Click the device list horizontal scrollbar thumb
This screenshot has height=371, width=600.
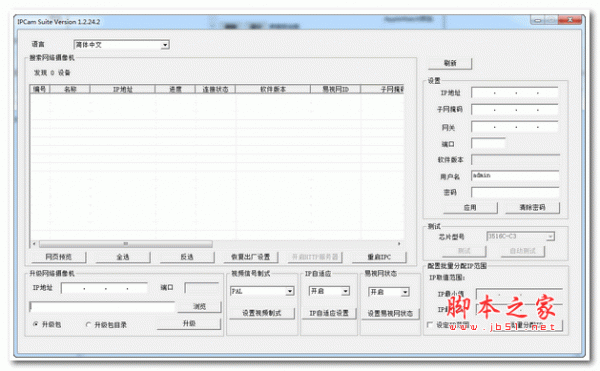pos(126,244)
